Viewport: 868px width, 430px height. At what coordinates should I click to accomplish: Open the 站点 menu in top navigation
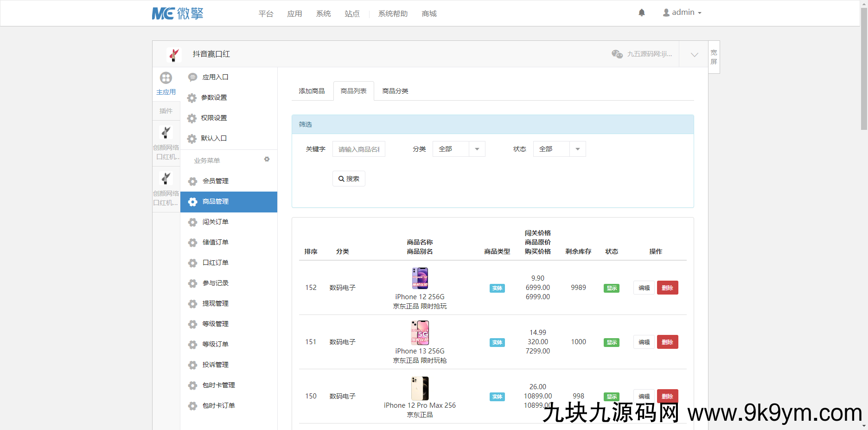tap(352, 13)
